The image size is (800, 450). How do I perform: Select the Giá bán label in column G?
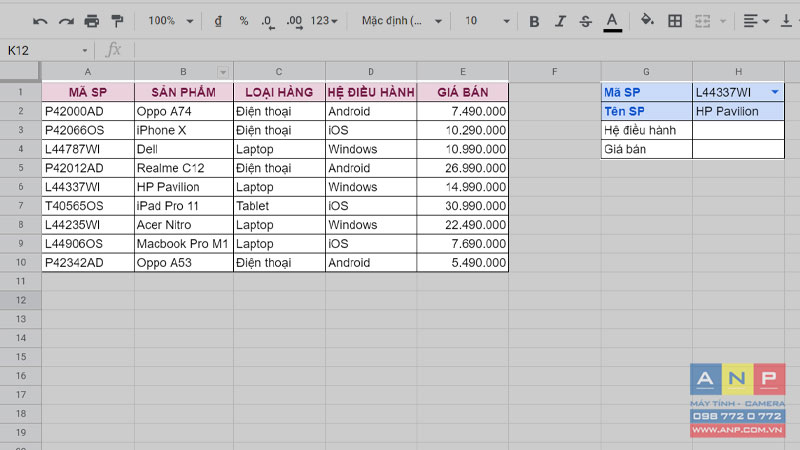tap(646, 149)
